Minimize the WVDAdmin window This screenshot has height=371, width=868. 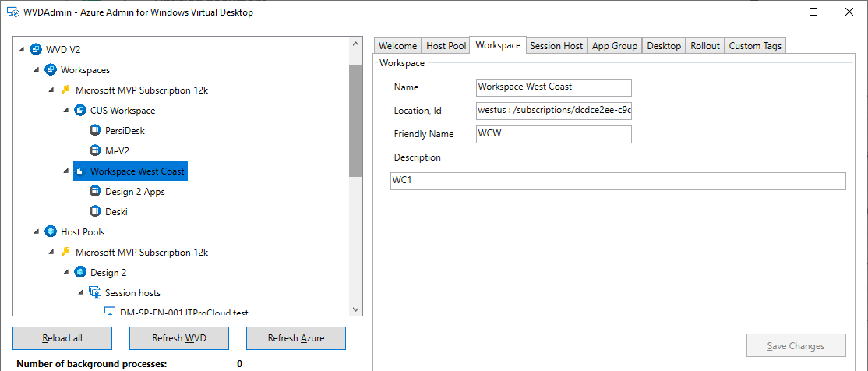coord(778,12)
